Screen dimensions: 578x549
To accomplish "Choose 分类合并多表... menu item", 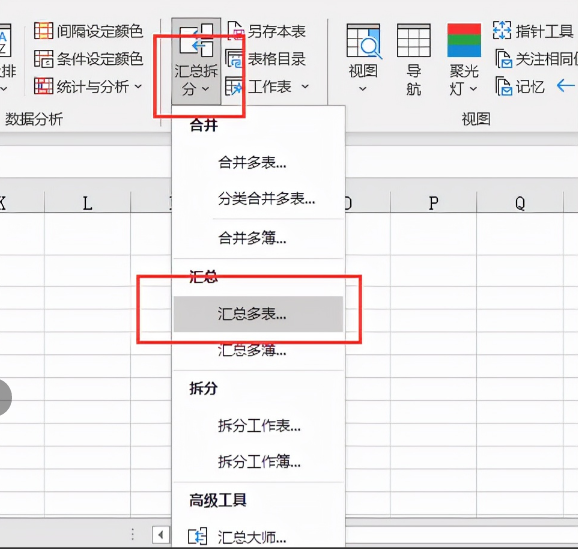I will click(258, 199).
